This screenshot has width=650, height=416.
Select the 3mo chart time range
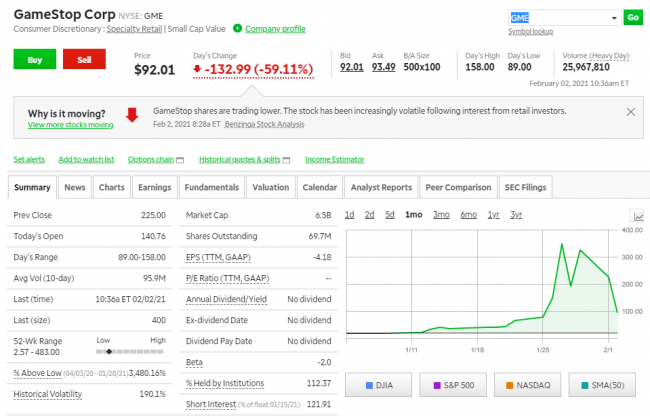pyautogui.click(x=441, y=215)
